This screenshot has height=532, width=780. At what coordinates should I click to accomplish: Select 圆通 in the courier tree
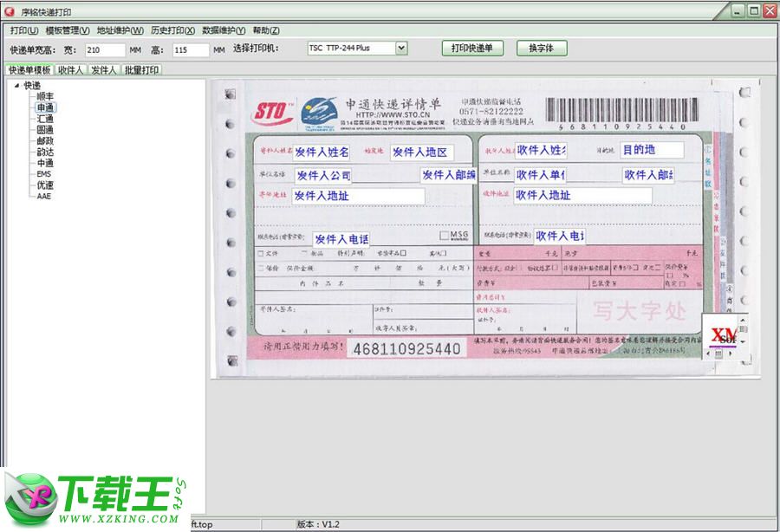(x=45, y=130)
